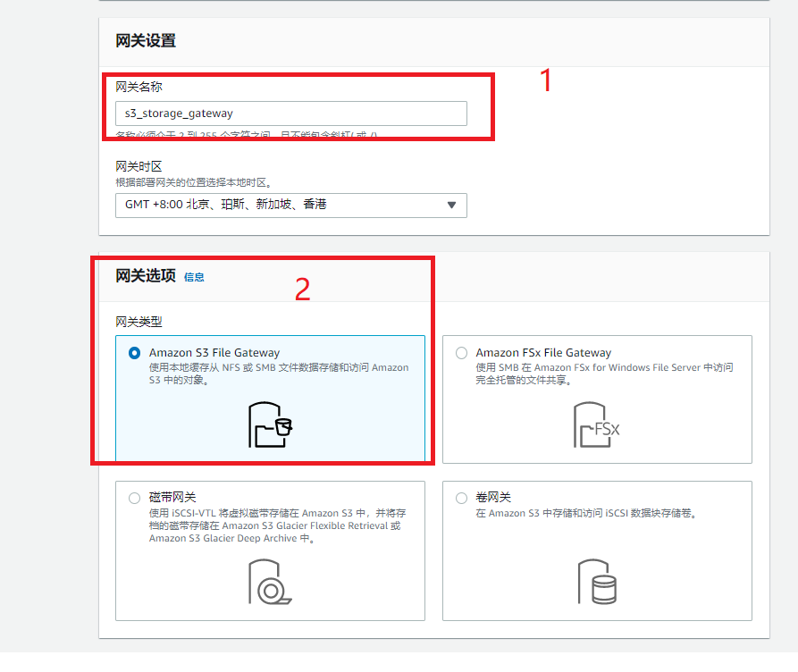798x672 pixels.
Task: Click the 信息 link next to 网关选项
Action: coord(194,277)
